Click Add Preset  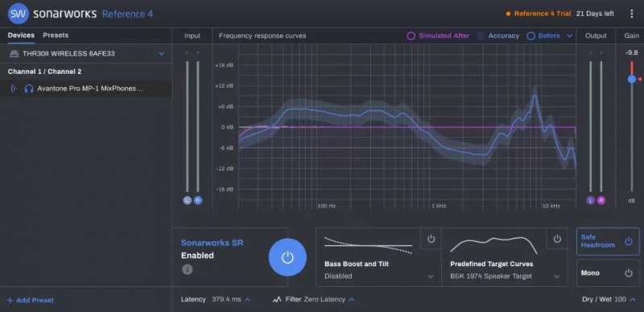[x=31, y=301]
